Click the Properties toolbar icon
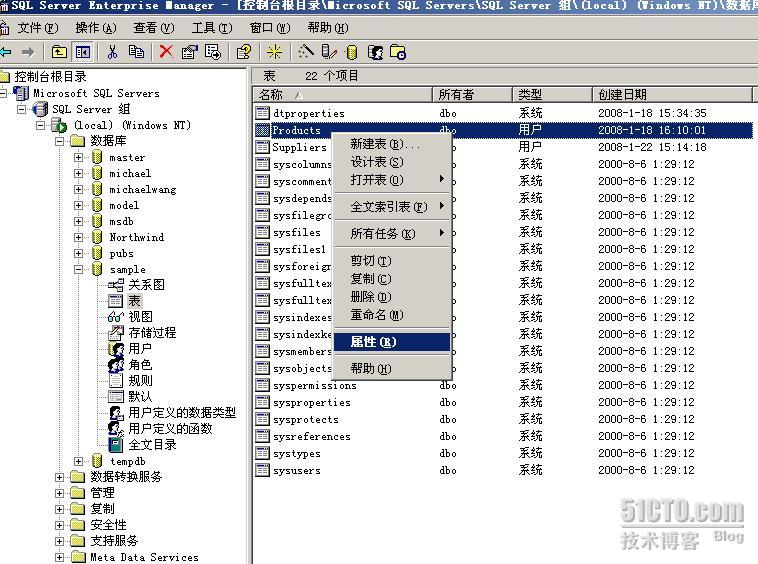The image size is (758, 564). 189,52
